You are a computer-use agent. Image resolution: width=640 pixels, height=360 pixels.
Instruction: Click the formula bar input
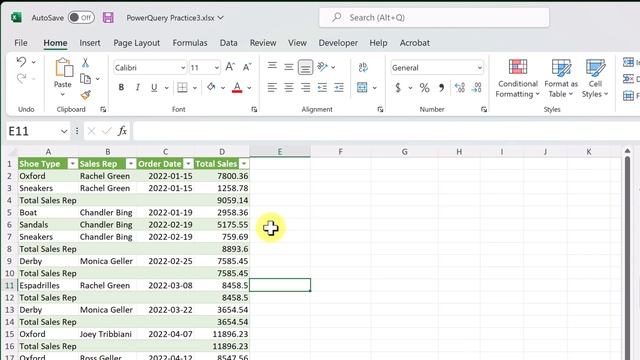click(x=386, y=131)
